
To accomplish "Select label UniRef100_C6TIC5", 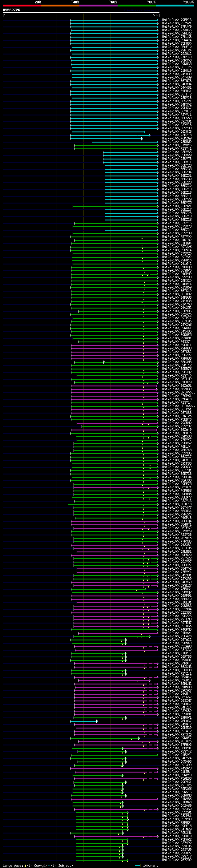I will pyautogui.click(x=176, y=67).
